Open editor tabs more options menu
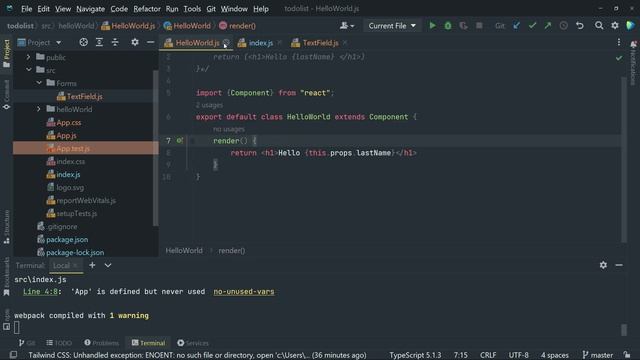Viewport: 640px width, 360px height. click(619, 42)
